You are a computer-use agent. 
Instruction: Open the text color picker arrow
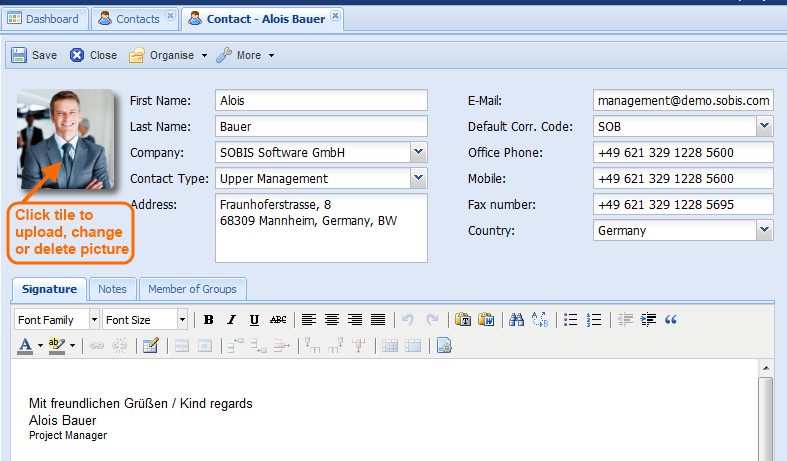click(40, 346)
